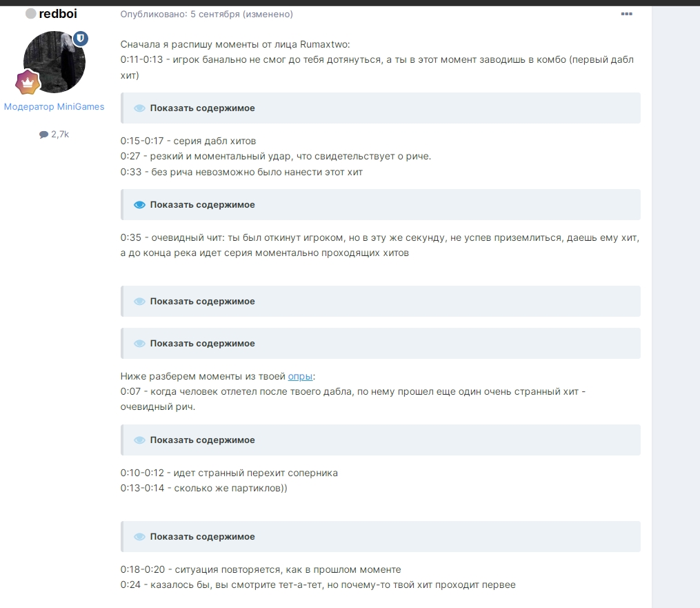Expand the spoiler just above "Ниже разберем моменты"

[381, 344]
